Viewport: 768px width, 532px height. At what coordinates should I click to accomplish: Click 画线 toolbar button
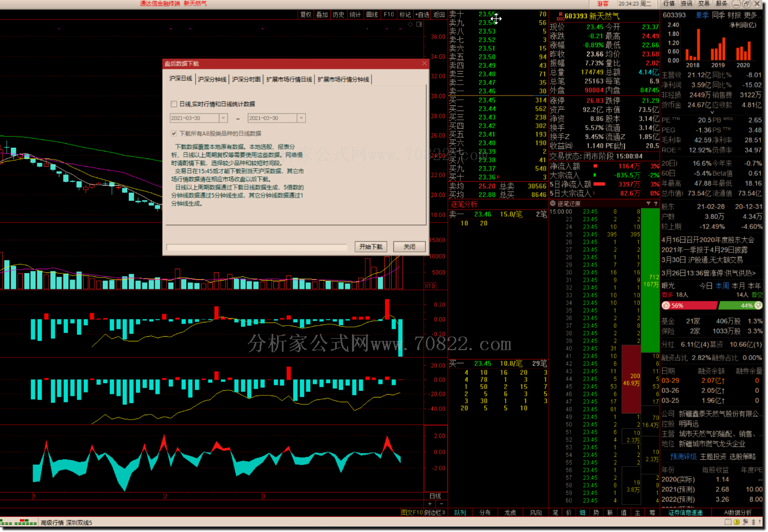point(372,15)
